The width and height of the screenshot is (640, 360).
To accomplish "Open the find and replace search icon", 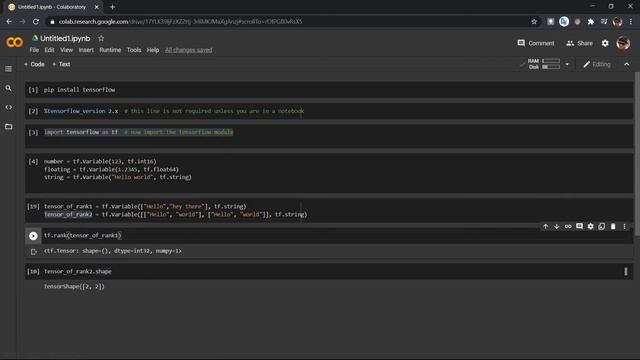I will point(9,88).
